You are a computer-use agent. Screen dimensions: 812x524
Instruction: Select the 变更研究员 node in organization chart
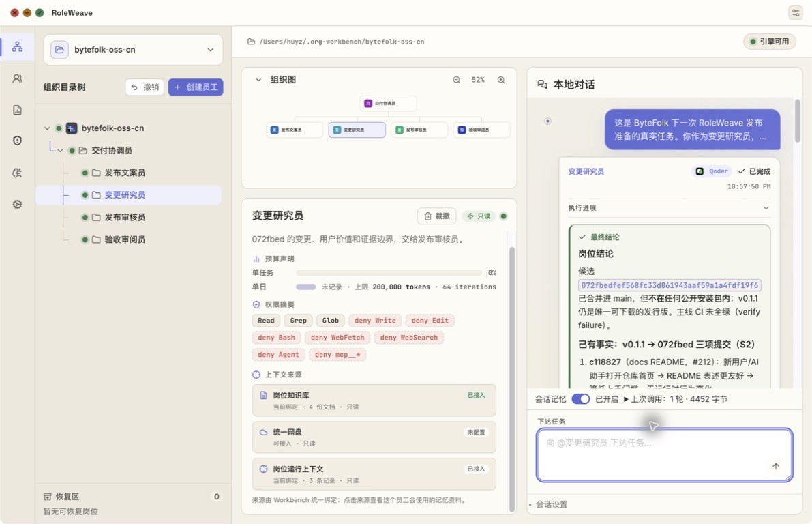[357, 130]
